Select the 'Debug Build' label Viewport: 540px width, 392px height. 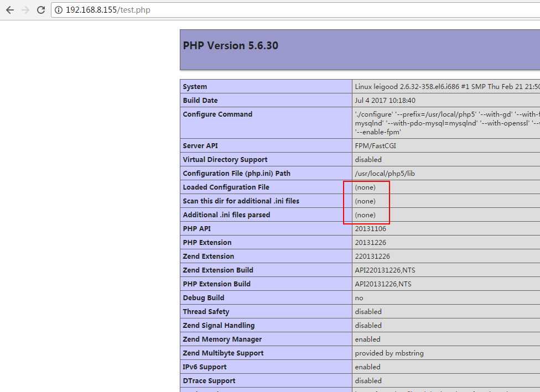(x=204, y=297)
